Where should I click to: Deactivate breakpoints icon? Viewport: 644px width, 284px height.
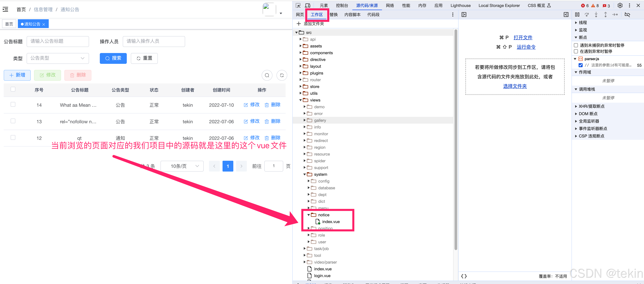pos(627,15)
